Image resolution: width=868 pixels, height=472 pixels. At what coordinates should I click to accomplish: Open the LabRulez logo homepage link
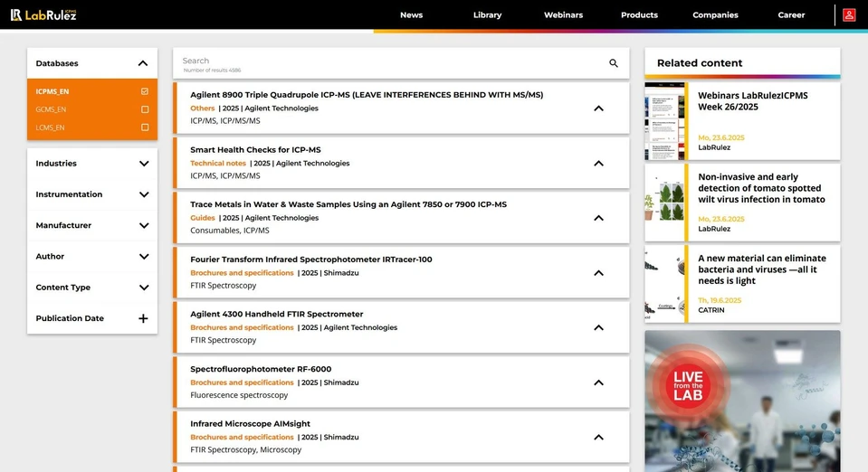[43, 15]
